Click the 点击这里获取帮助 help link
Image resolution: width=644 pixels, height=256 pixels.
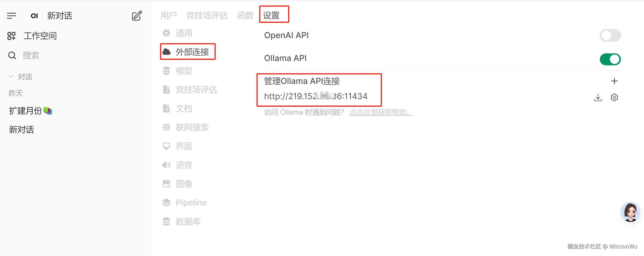[381, 112]
